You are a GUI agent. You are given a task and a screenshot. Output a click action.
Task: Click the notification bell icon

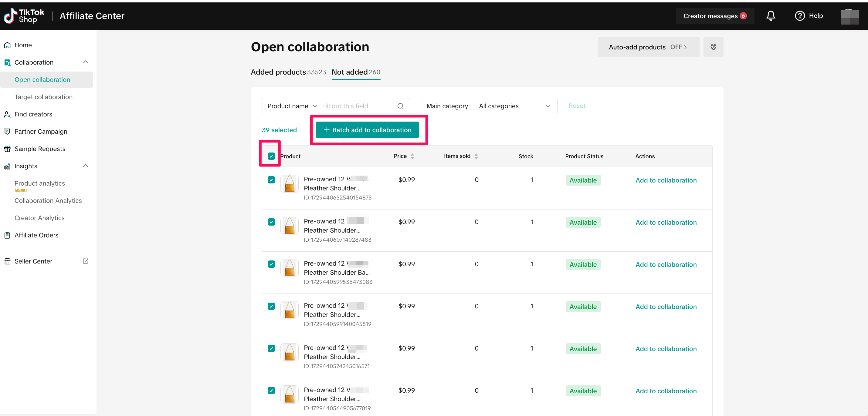770,16
